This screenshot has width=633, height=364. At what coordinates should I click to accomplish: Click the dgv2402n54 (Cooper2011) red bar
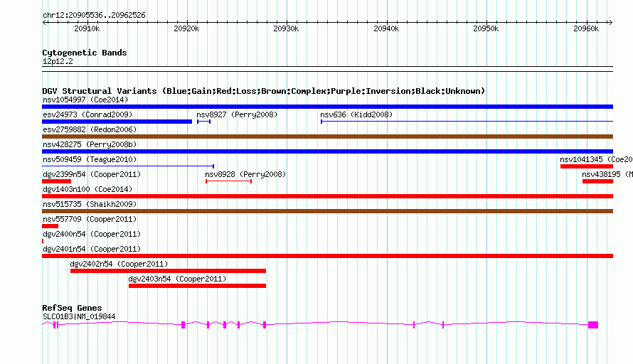[168, 271]
